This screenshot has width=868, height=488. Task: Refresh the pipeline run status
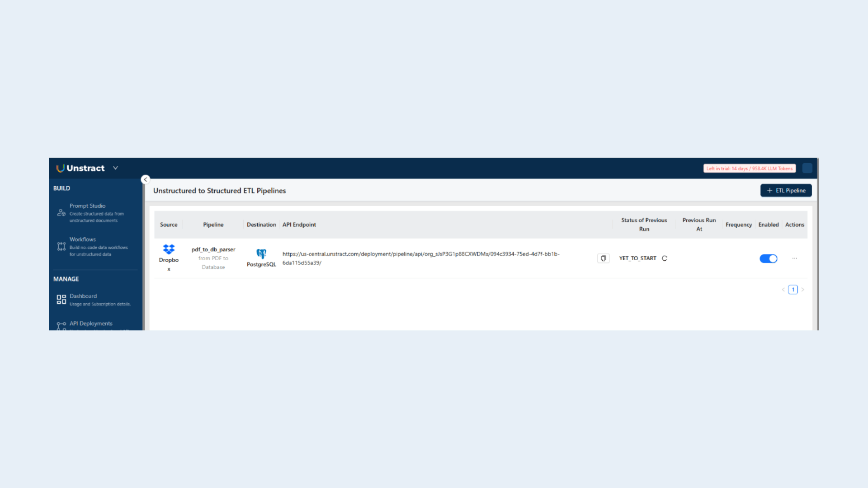(665, 258)
